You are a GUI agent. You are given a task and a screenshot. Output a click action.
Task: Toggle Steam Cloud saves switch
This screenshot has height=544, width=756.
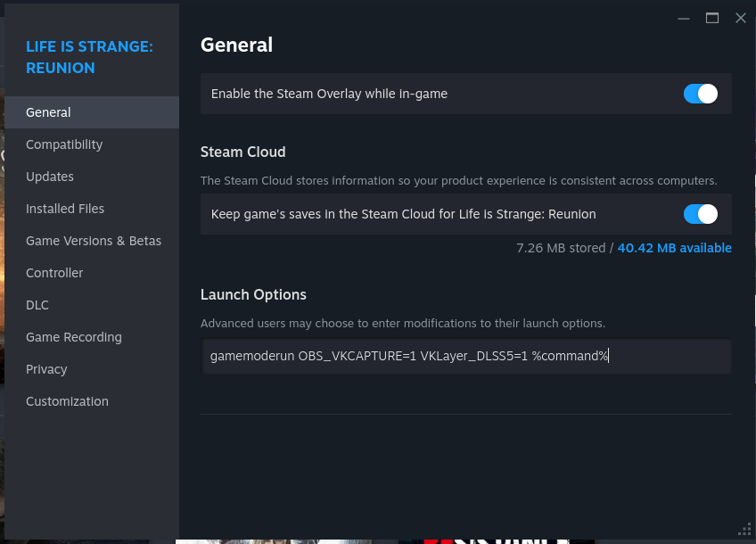[x=701, y=214]
